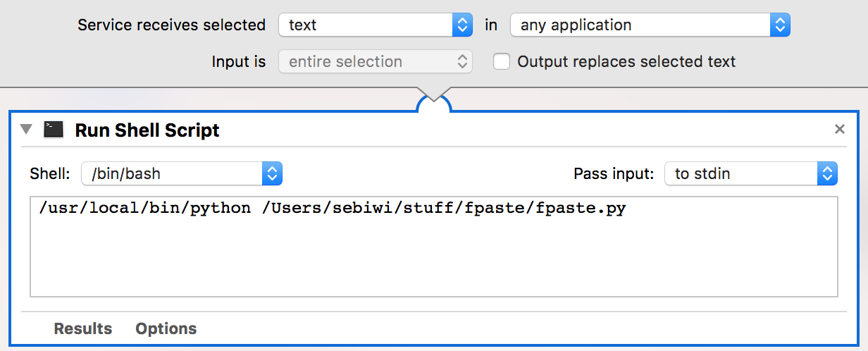The image size is (868, 351).
Task: Change the shell from /bin/bash
Action: [182, 173]
